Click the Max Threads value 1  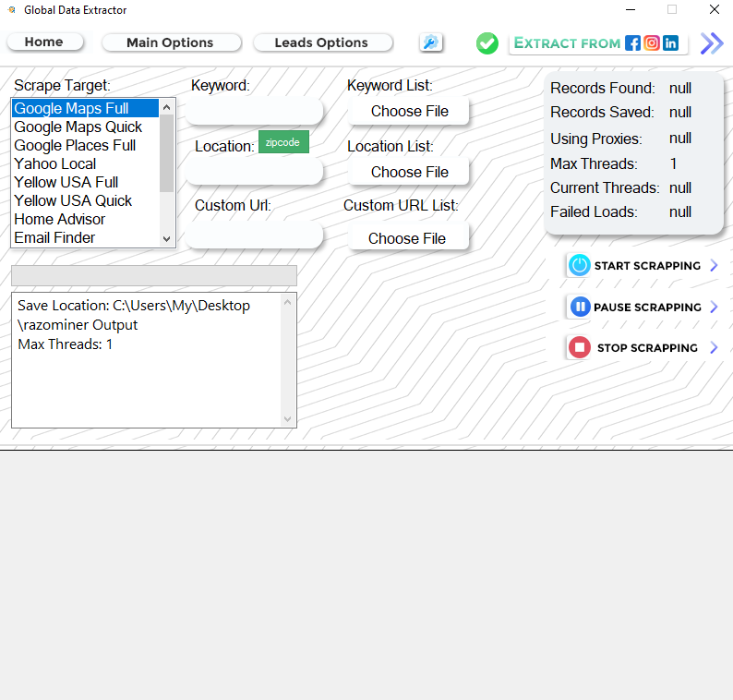pos(673,163)
